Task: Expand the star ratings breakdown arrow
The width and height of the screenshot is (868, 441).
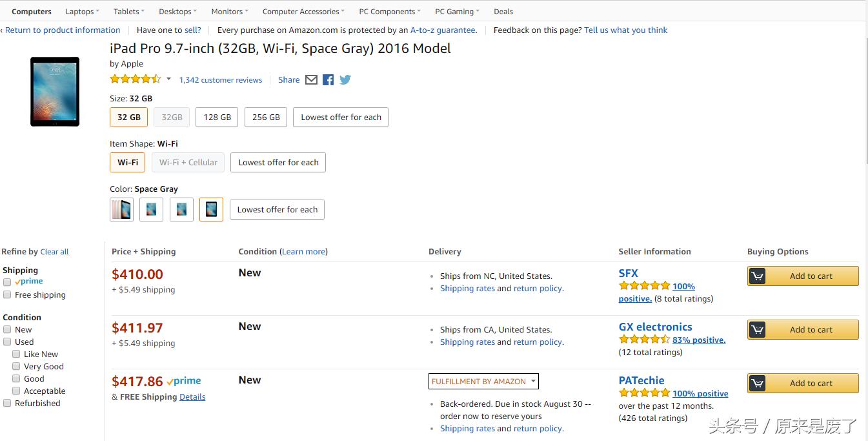Action: pyautogui.click(x=168, y=79)
